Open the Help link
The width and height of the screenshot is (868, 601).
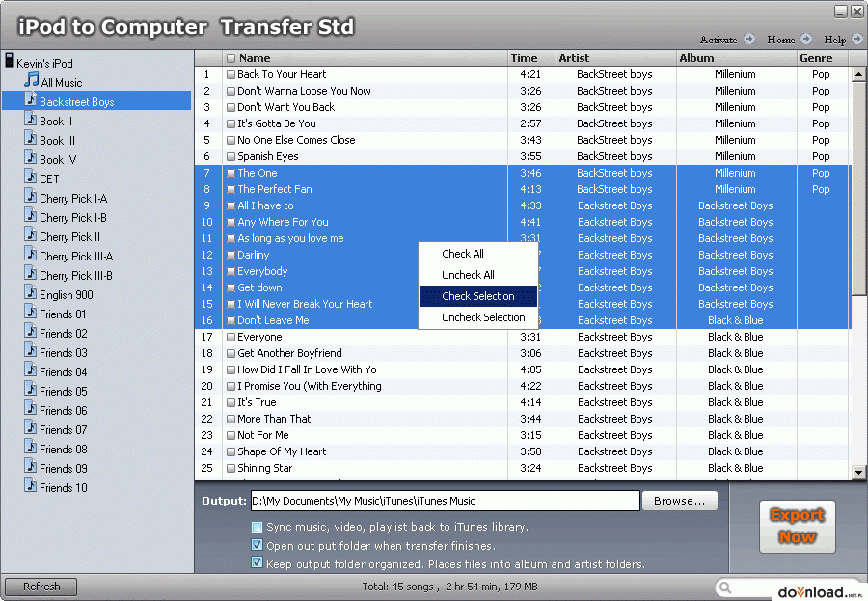click(x=835, y=40)
